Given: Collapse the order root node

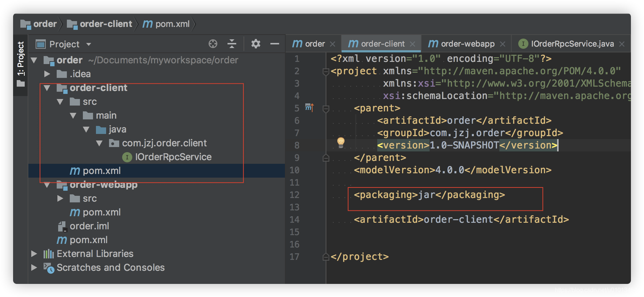Looking at the screenshot, I should [x=34, y=60].
